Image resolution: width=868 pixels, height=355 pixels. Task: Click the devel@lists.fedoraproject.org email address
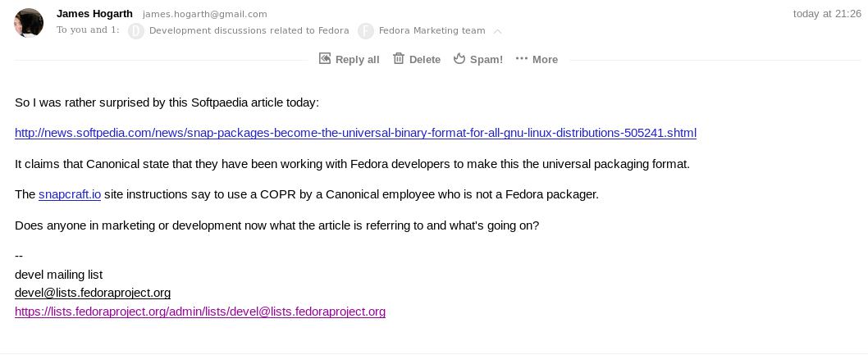pos(93,293)
